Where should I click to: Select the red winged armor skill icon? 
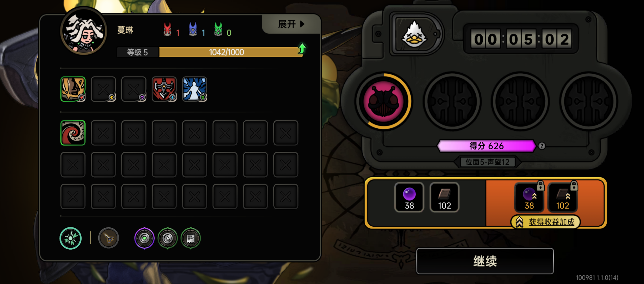164,89
